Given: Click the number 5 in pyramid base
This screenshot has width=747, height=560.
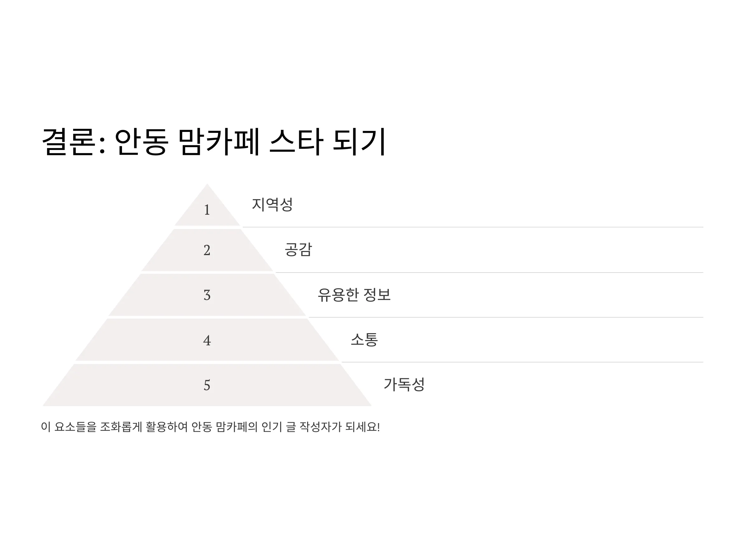Looking at the screenshot, I should (x=207, y=385).
